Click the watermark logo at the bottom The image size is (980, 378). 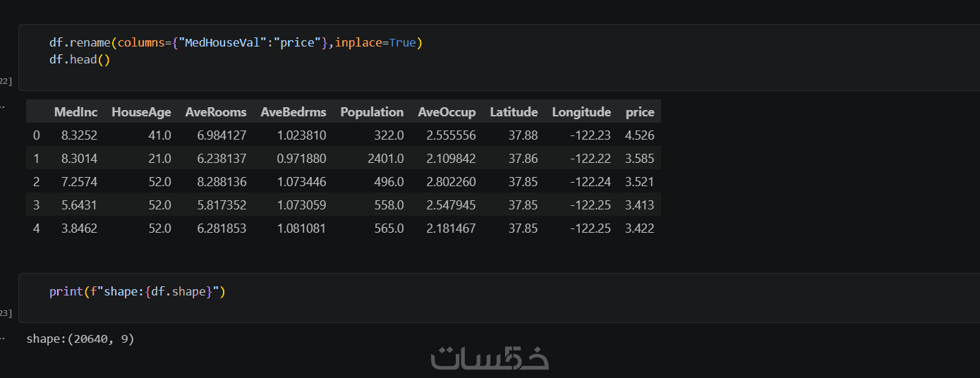click(490, 358)
